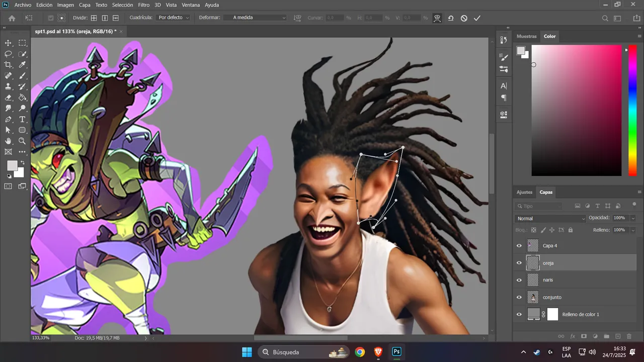Hide the conjunto layer
The height and width of the screenshot is (362, 644).
coord(519,297)
